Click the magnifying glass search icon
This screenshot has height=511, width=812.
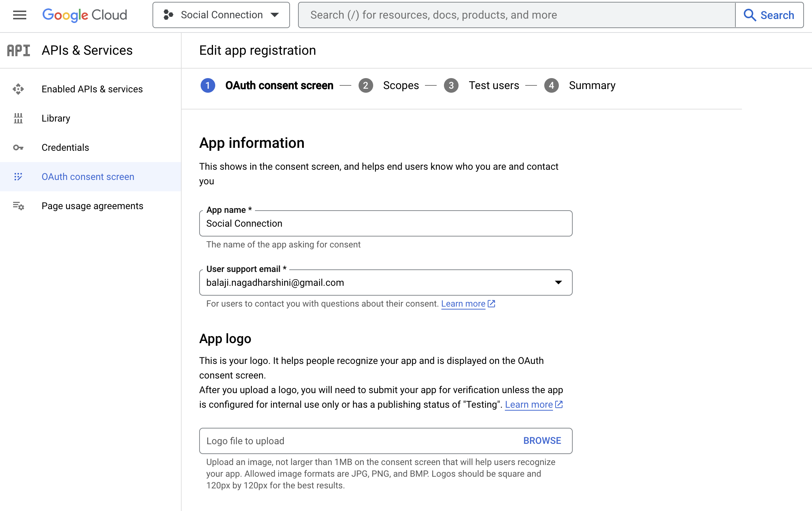(750, 15)
